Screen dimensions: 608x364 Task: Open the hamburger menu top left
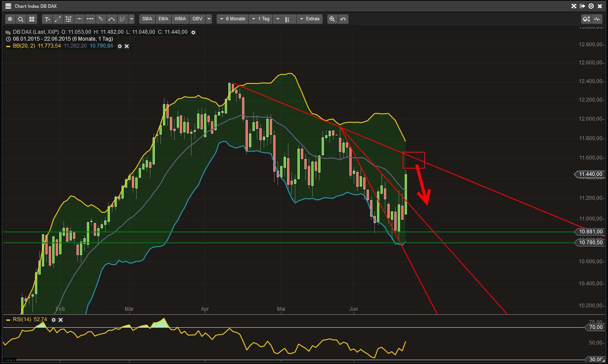(x=7, y=6)
